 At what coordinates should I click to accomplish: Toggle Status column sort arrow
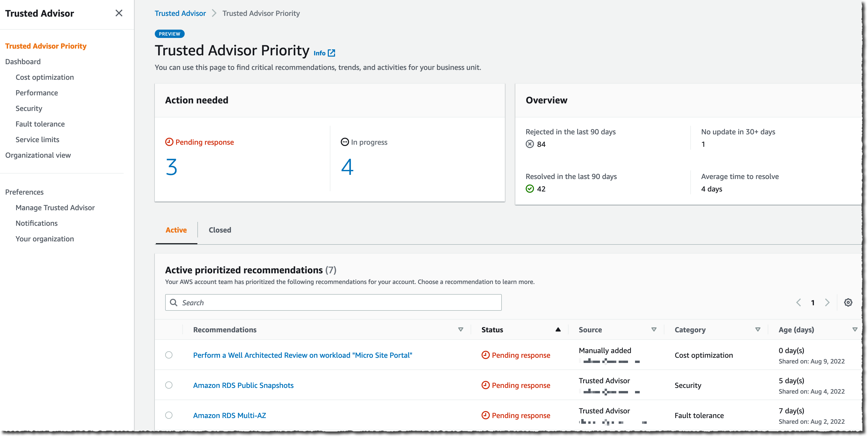tap(558, 329)
